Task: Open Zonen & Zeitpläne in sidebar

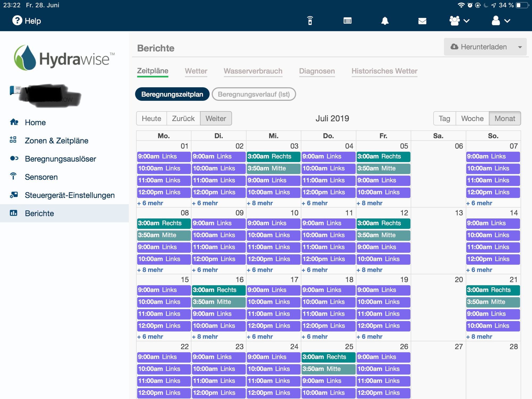Action: coord(56,140)
